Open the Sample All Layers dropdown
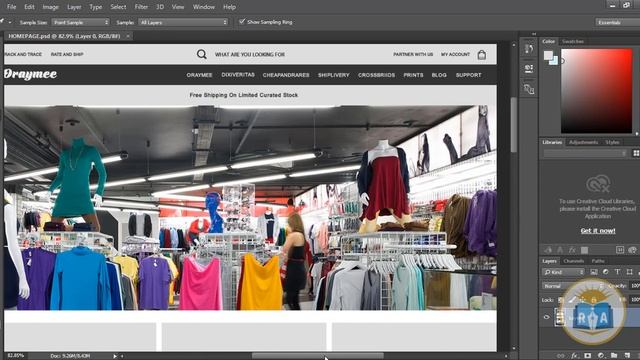The width and height of the screenshot is (640, 360). (x=183, y=22)
